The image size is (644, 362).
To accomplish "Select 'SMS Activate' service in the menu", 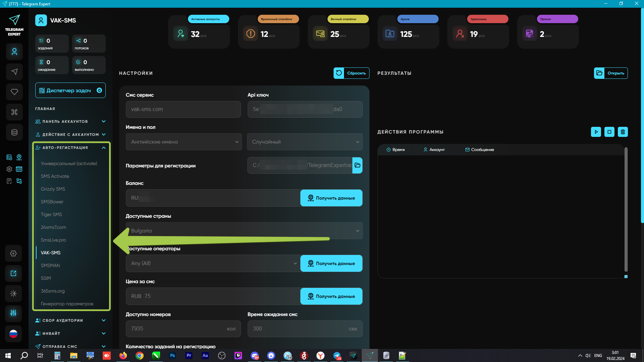I will coord(55,176).
